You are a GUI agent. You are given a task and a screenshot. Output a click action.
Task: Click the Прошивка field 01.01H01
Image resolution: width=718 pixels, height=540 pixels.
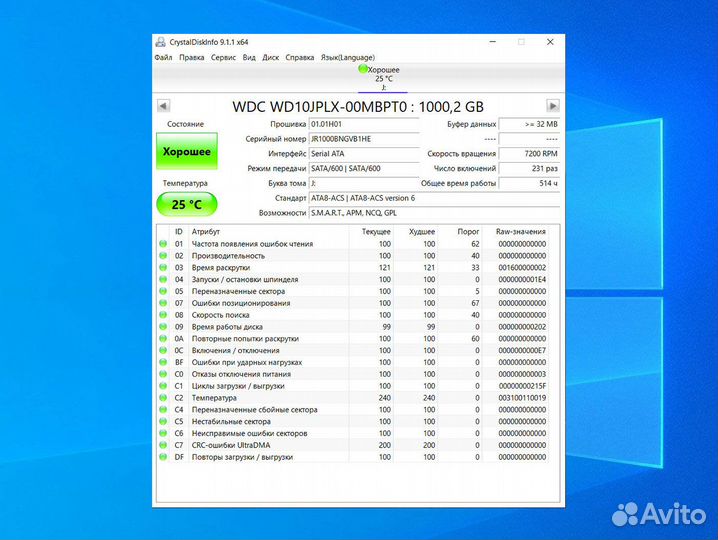[364, 124]
